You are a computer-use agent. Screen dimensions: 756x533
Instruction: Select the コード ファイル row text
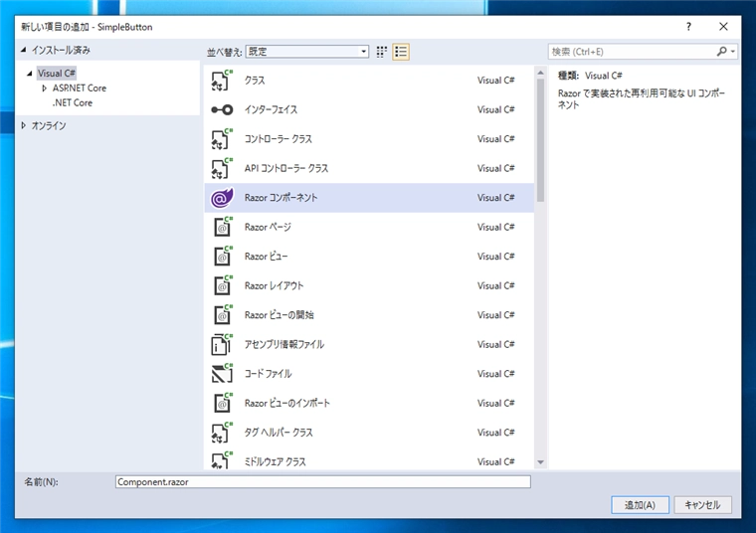268,374
